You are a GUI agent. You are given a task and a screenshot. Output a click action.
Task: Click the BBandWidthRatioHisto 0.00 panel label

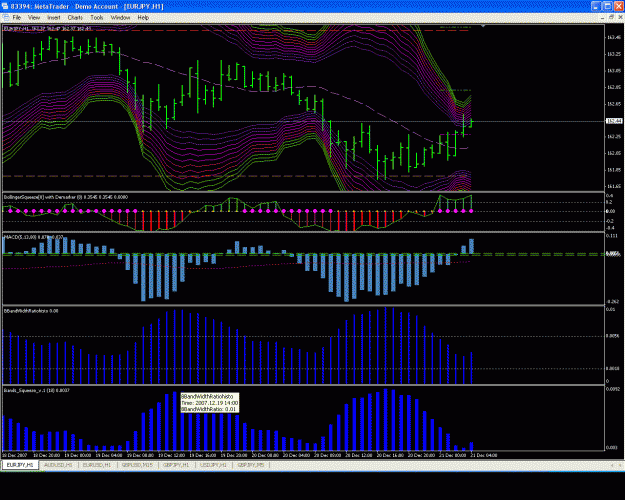pyautogui.click(x=31, y=311)
